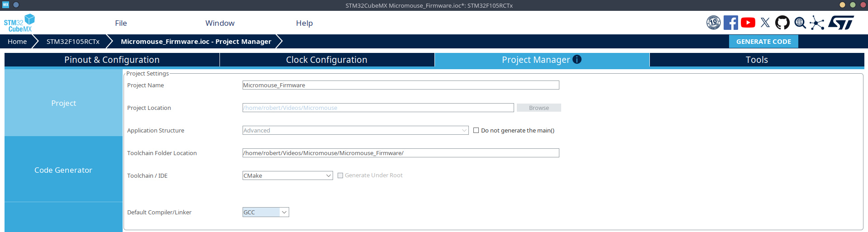This screenshot has width=868, height=232.
Task: Maximize the window with green button
Action: [853, 5]
